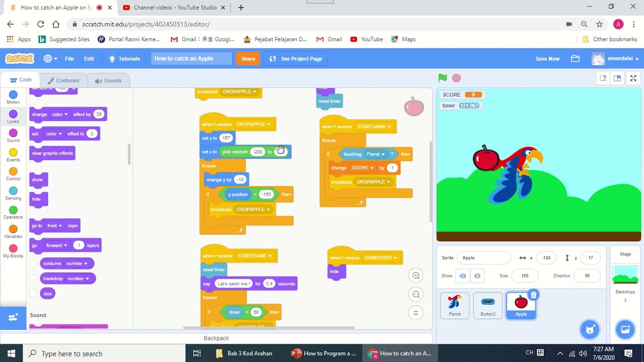
Task: Open PowerPoint from the taskbar
Action: 325,353
